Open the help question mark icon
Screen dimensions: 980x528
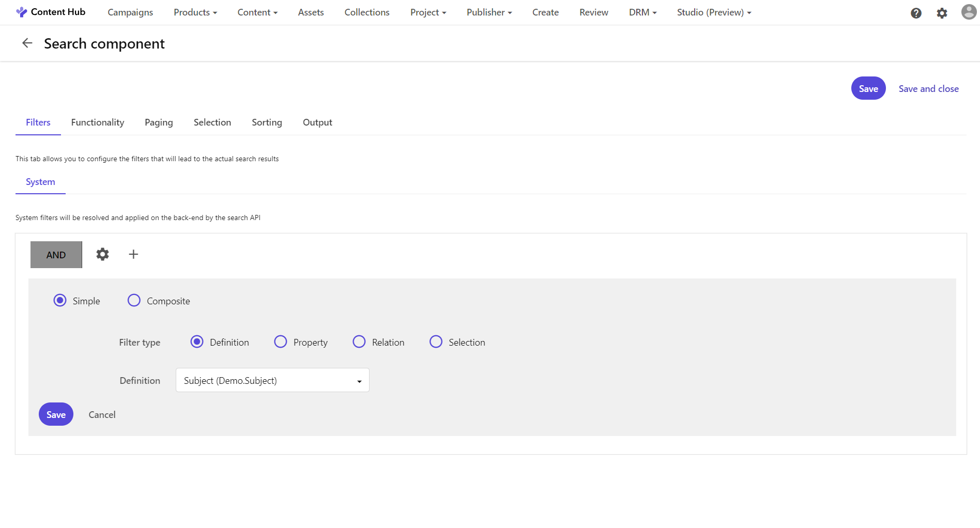pos(916,13)
